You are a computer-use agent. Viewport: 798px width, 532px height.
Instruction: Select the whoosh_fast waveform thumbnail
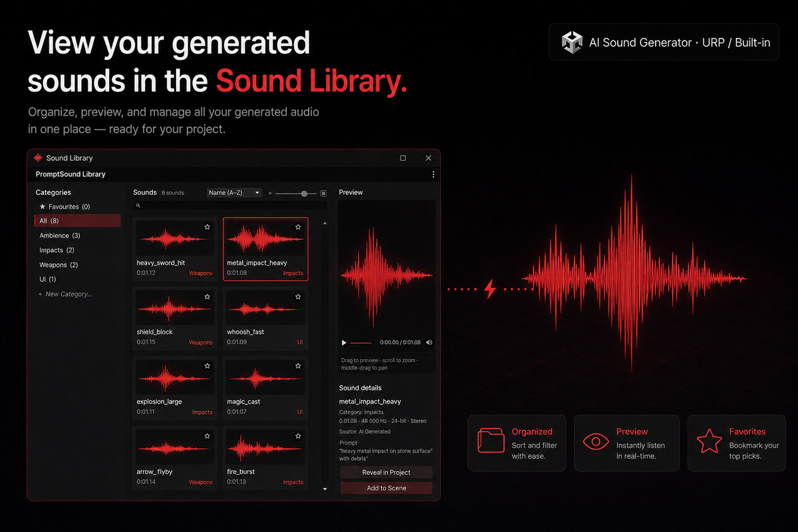click(266, 308)
